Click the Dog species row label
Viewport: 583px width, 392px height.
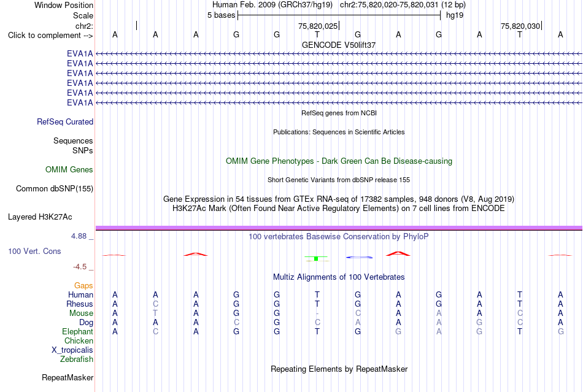coord(87,323)
